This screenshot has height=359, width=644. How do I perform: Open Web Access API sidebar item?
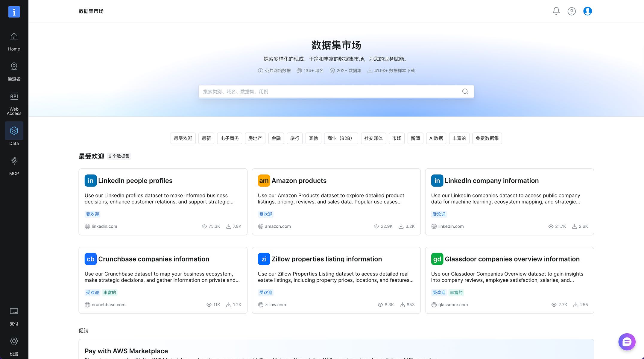click(14, 104)
